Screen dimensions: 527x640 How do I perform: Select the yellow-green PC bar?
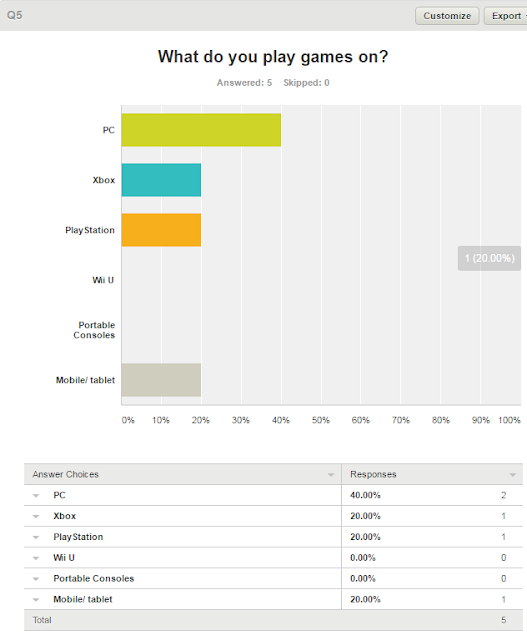pos(201,130)
